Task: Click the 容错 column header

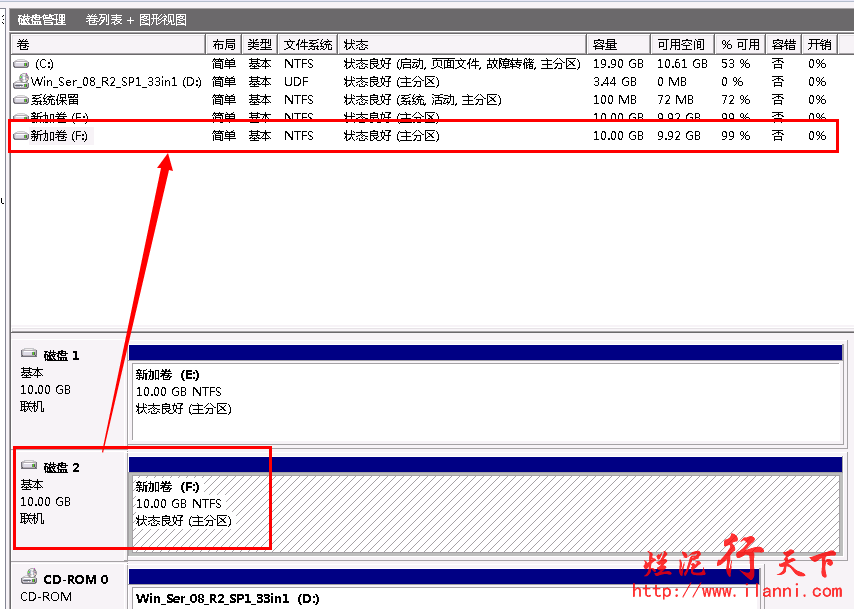Action: tap(784, 45)
